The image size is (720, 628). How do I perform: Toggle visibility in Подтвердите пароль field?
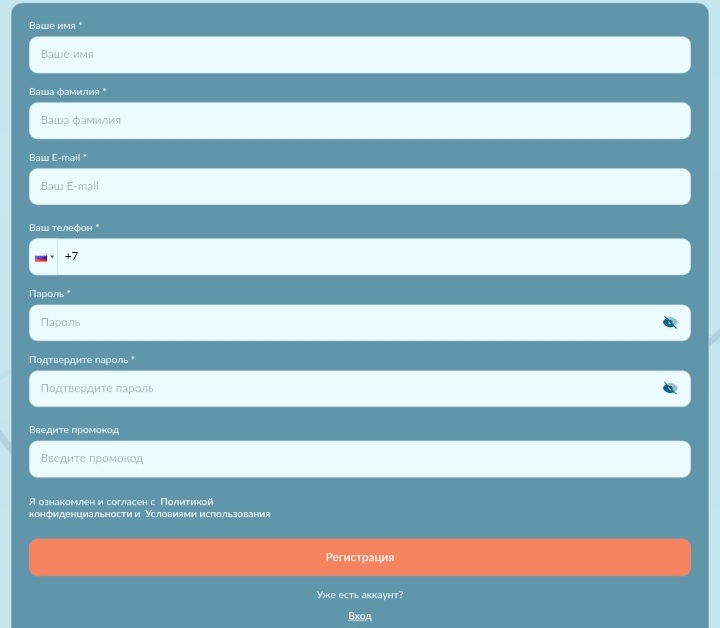(x=670, y=388)
